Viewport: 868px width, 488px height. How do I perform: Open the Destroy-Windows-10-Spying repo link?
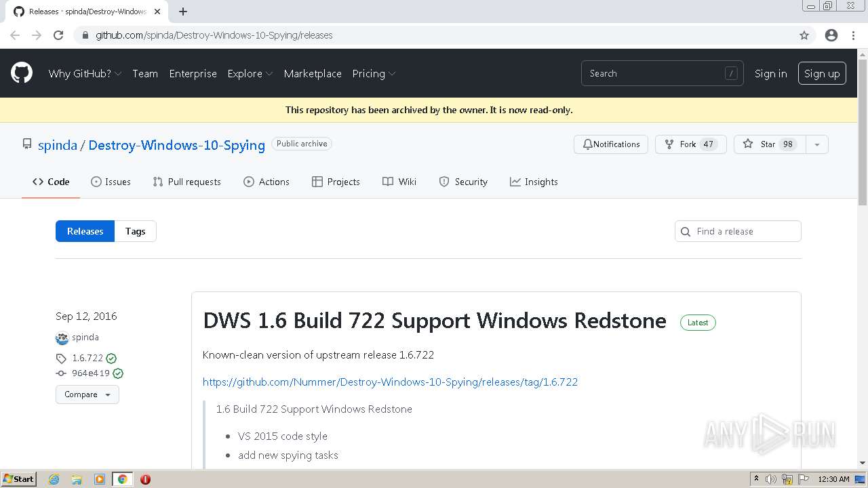177,145
